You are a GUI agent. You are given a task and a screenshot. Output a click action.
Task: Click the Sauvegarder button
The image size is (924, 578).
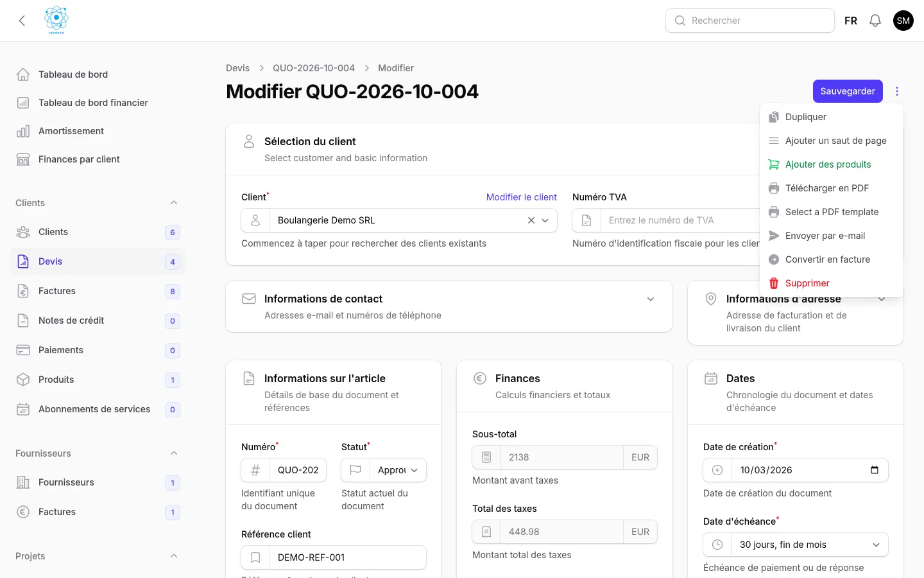[848, 91]
